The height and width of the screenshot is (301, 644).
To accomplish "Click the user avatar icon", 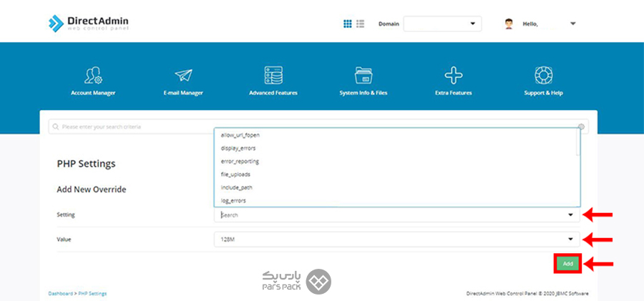I will pos(509,24).
